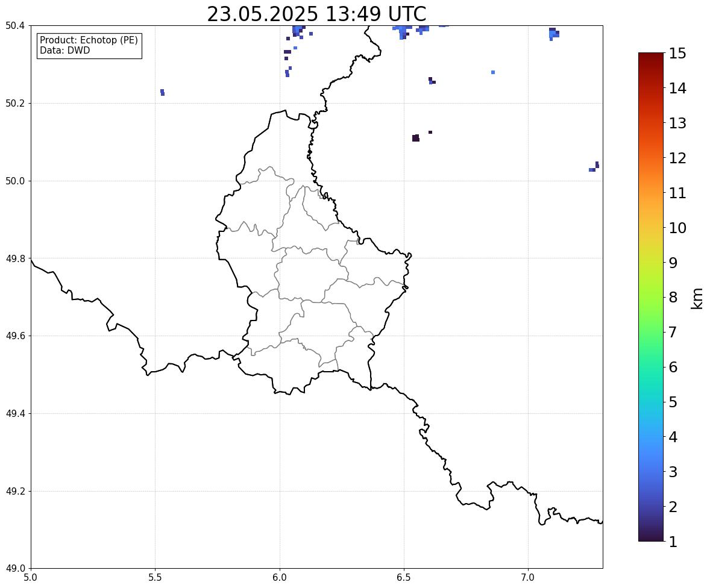The width and height of the screenshot is (710, 588).
Task: Click the Product: Echotop (PE) legend text
Action: coord(89,40)
